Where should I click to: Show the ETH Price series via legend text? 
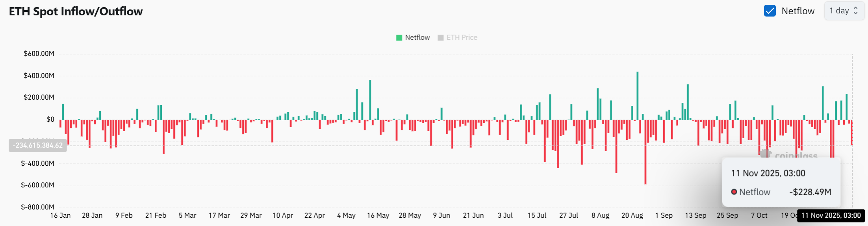[462, 38]
